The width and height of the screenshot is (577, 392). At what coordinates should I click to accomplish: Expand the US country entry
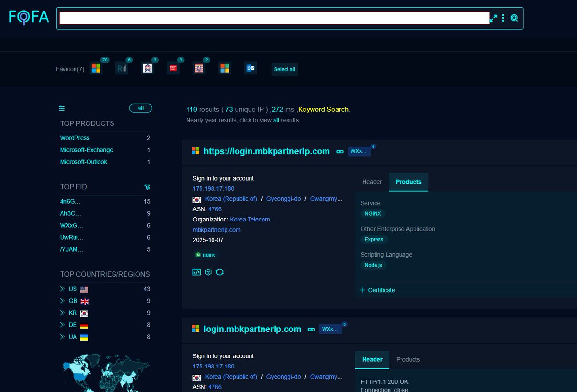point(62,289)
